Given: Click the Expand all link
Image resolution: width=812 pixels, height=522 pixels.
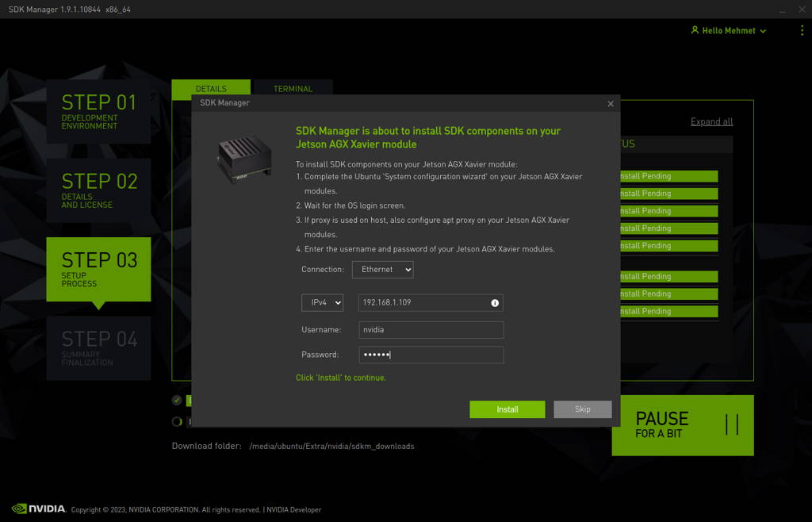Looking at the screenshot, I should pos(711,121).
